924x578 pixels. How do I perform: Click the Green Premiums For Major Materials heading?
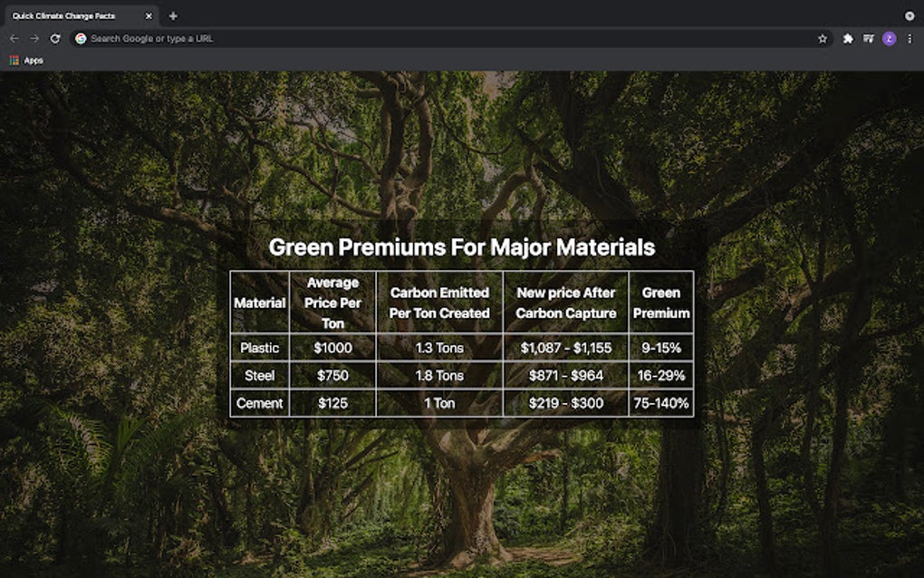(x=464, y=246)
